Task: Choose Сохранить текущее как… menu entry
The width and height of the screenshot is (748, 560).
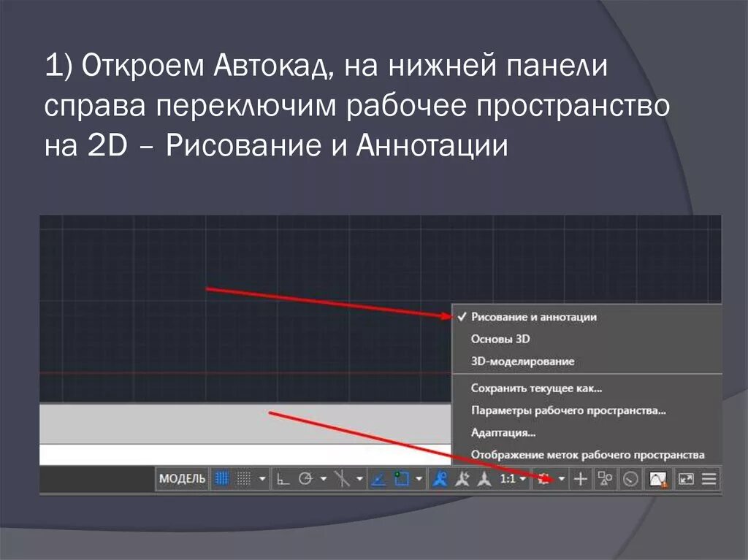Action: (587, 388)
